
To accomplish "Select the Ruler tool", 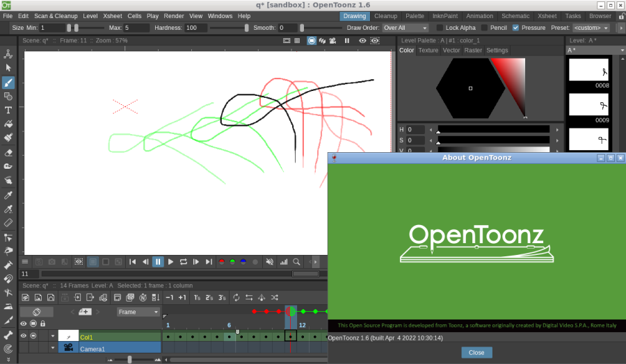I will pyautogui.click(x=8, y=223).
